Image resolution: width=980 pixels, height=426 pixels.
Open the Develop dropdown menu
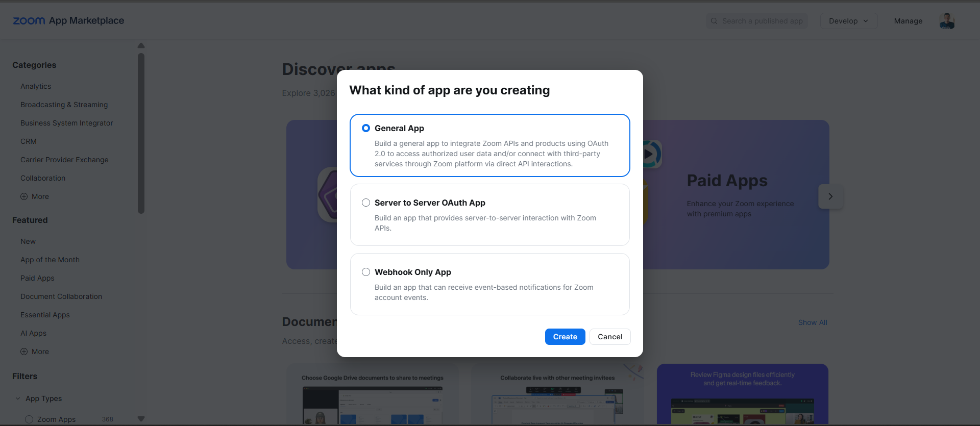tap(848, 21)
